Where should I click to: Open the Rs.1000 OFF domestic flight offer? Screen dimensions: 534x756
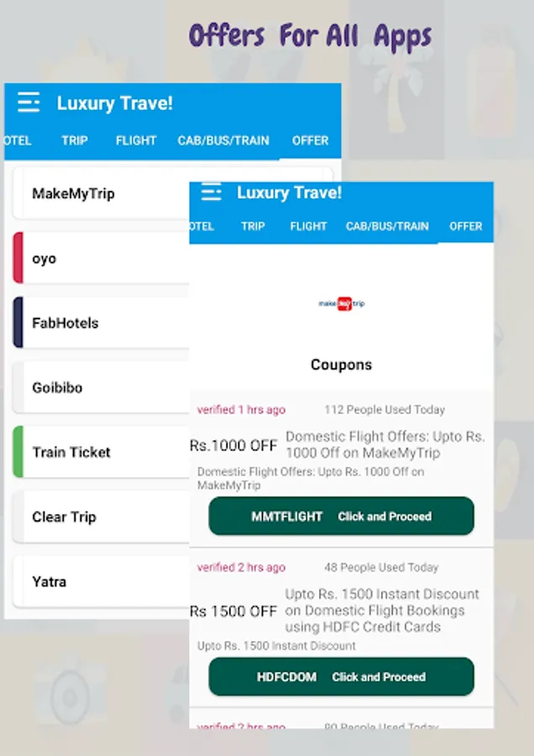pos(341,445)
